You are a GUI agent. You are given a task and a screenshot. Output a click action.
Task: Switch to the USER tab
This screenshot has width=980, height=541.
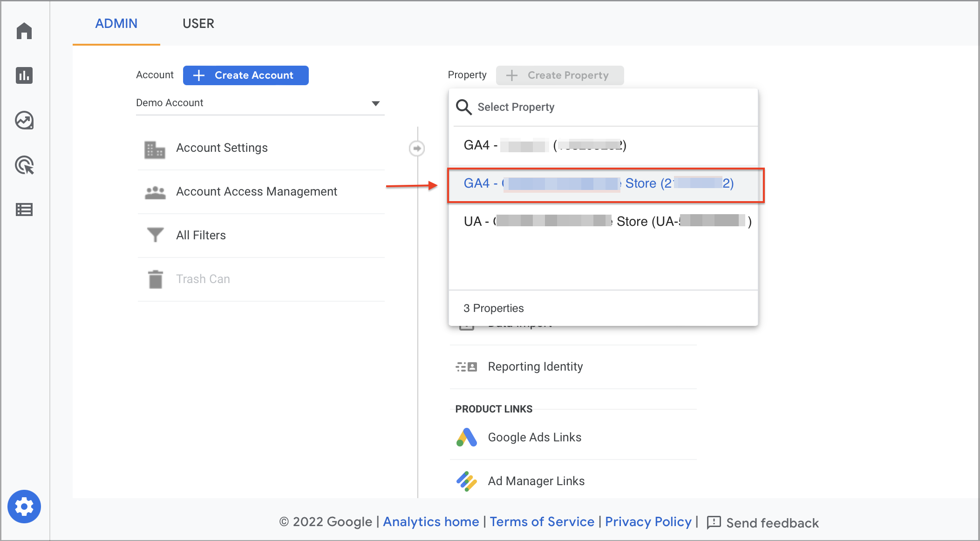coord(198,23)
